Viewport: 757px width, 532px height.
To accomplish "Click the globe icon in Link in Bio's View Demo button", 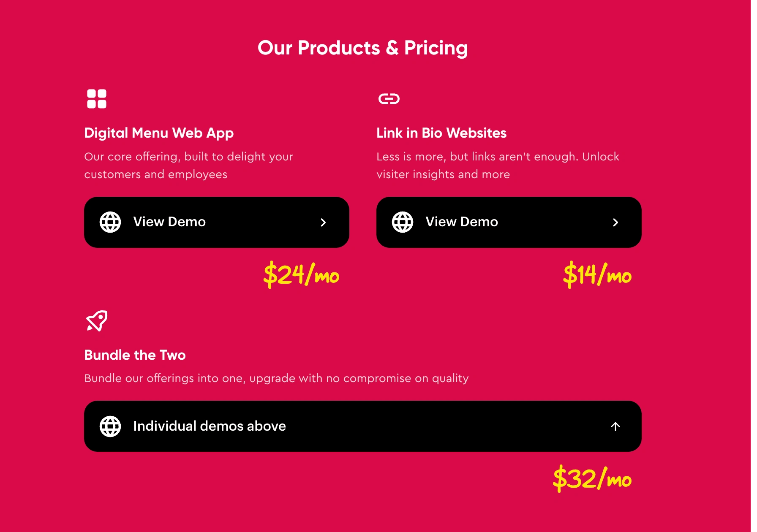I will [403, 222].
